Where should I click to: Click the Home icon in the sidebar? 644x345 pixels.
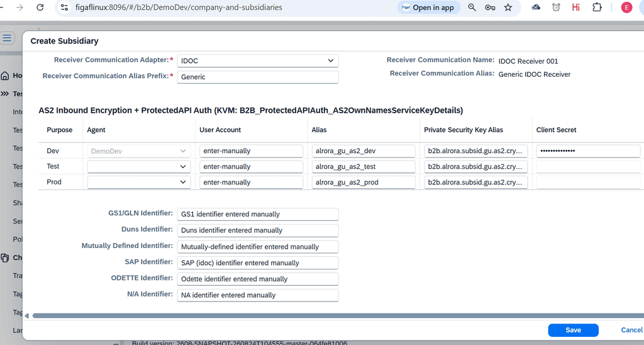(x=5, y=76)
